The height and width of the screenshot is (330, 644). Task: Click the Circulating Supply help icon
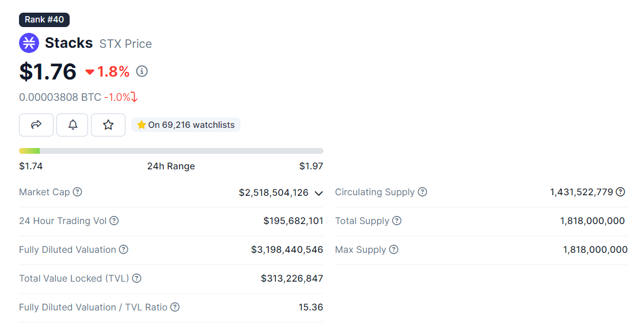(422, 192)
